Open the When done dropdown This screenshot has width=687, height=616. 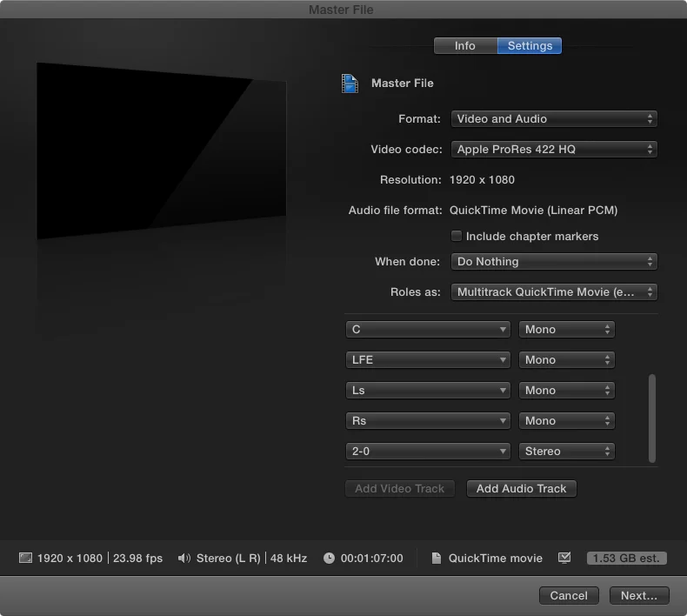tap(554, 261)
